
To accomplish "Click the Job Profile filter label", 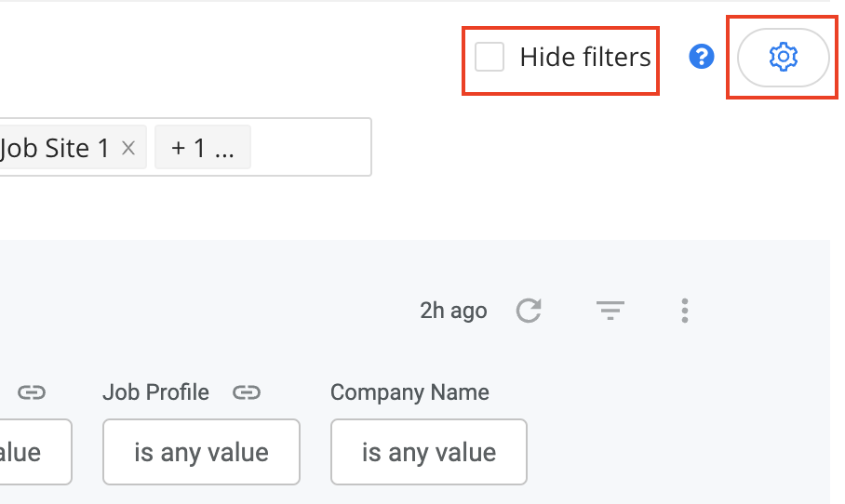I will (x=155, y=392).
